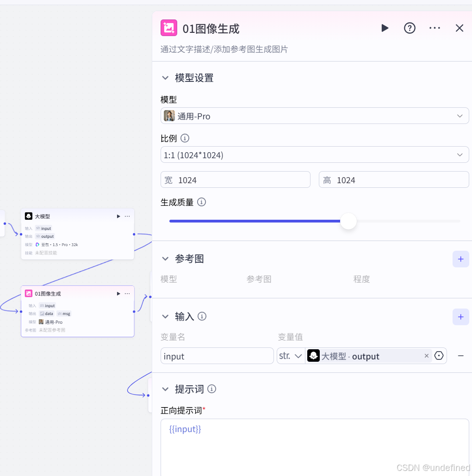Click the output port of 大模型 node
This screenshot has width=472, height=476.
coord(134,235)
